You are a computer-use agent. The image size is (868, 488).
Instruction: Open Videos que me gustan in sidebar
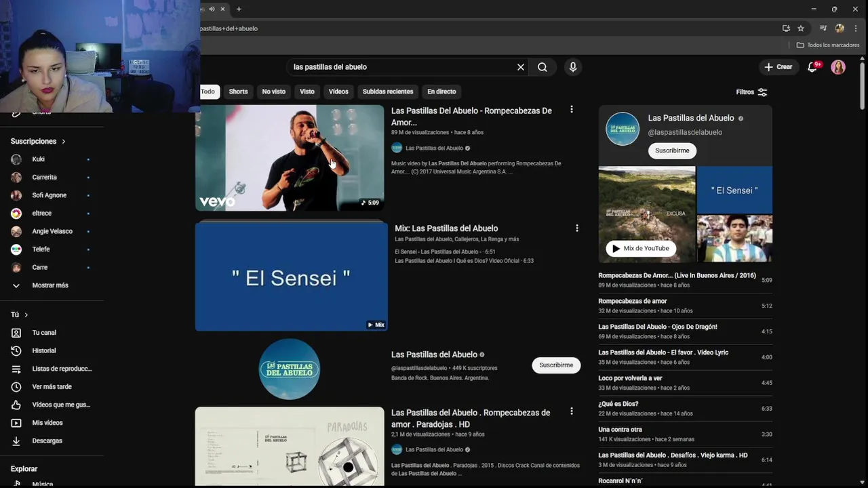coord(52,405)
